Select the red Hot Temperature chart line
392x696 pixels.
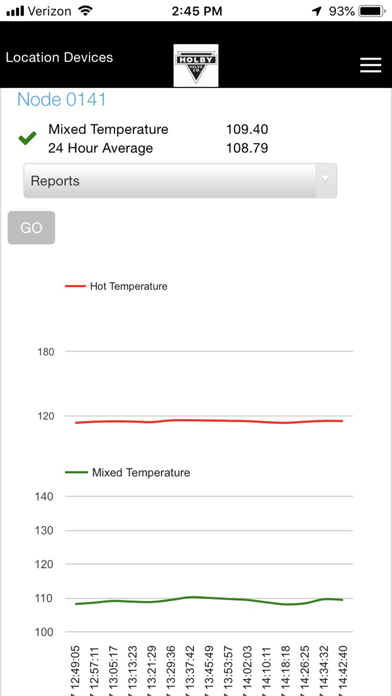click(209, 421)
